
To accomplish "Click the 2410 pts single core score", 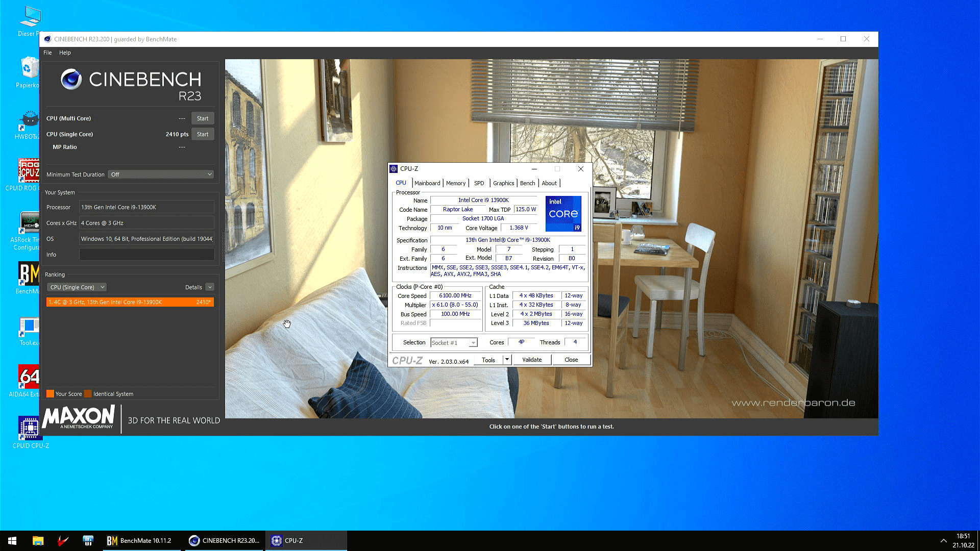I will [177, 134].
